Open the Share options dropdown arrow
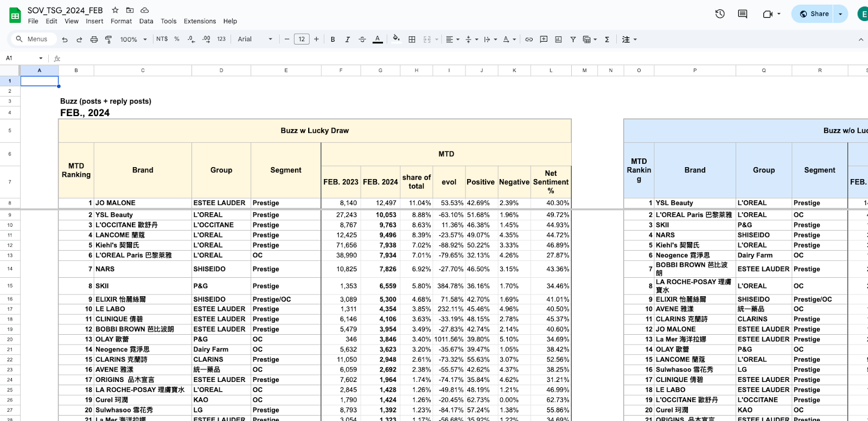The height and width of the screenshot is (421, 868). [841, 14]
